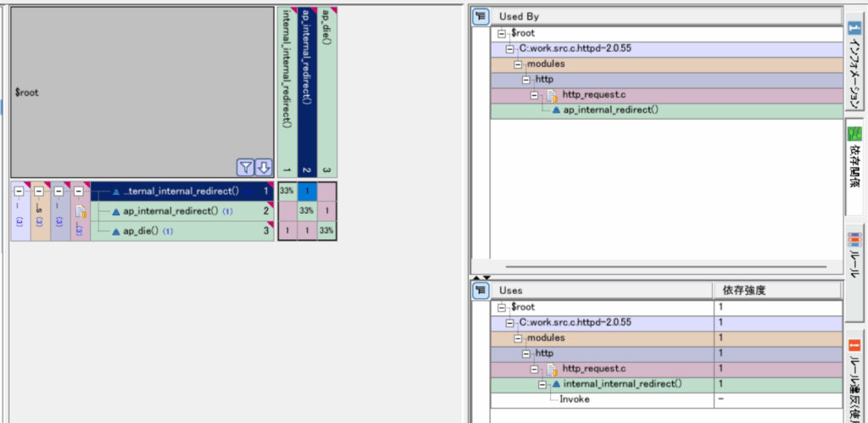
Task: Collapse internal_internal_redirect() node in Uses tree
Action: 542,385
